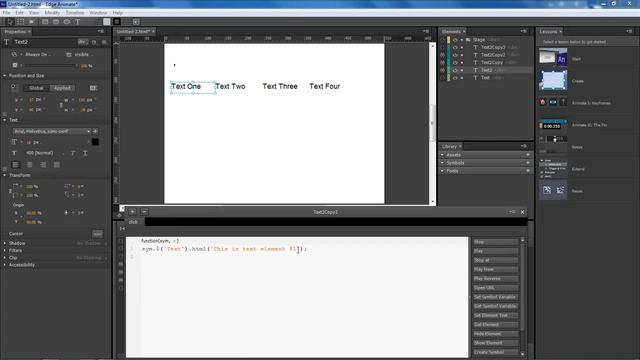Viewport: 640px width, 360px height.
Task: Align text left in Properties
Action: [x=16, y=164]
